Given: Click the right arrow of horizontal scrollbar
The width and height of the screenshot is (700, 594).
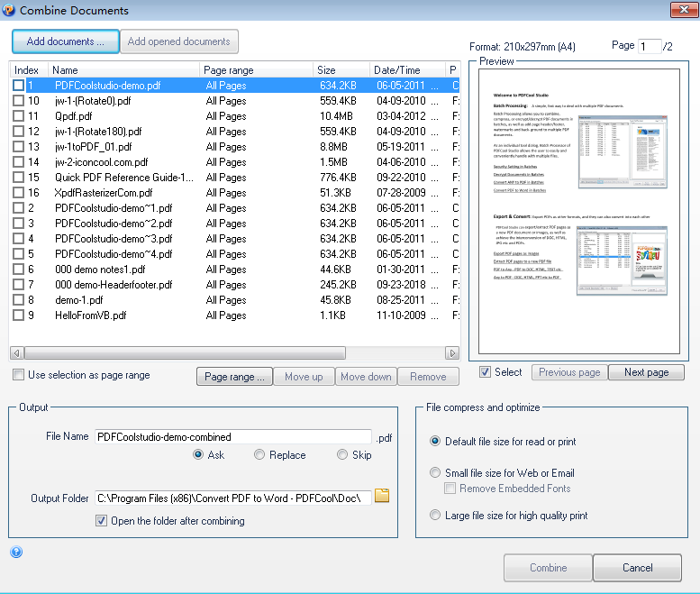Looking at the screenshot, I should 452,353.
